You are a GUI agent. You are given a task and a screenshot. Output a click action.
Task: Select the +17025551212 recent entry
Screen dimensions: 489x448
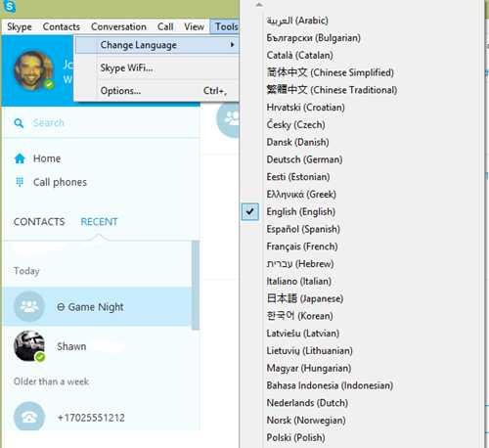click(97, 418)
